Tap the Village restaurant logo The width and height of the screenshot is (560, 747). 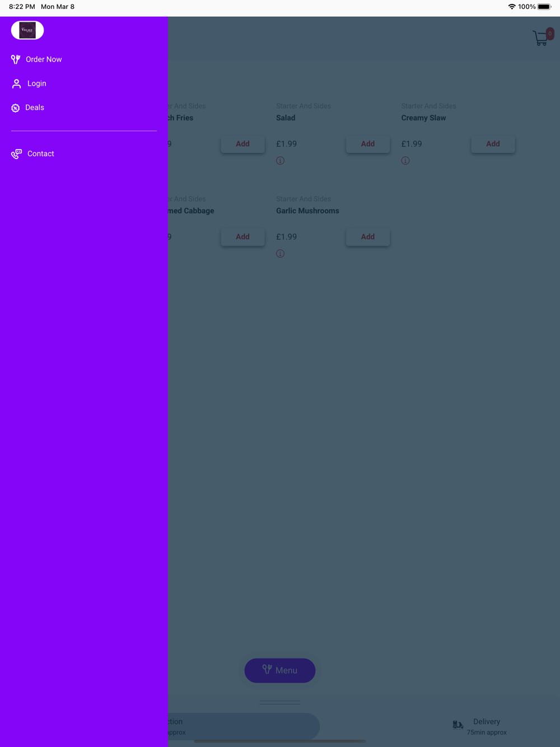pos(27,30)
